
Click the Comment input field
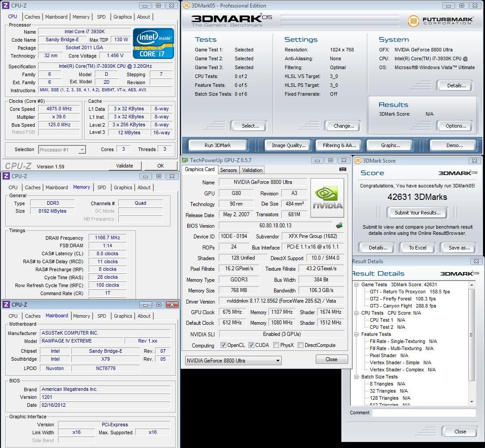pyautogui.click(x=424, y=413)
